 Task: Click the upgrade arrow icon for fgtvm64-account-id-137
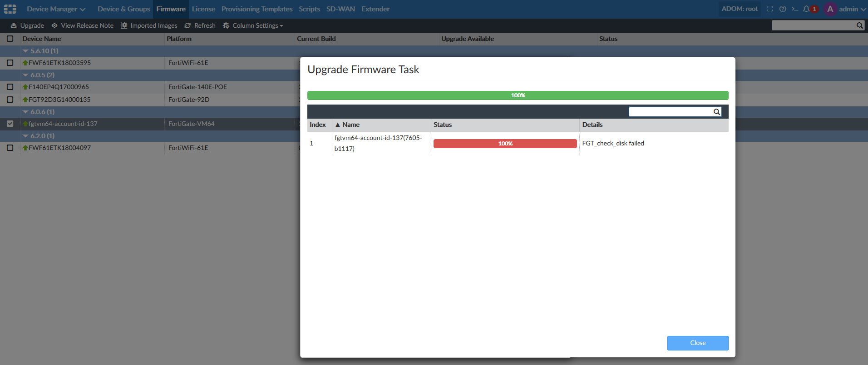click(x=25, y=124)
